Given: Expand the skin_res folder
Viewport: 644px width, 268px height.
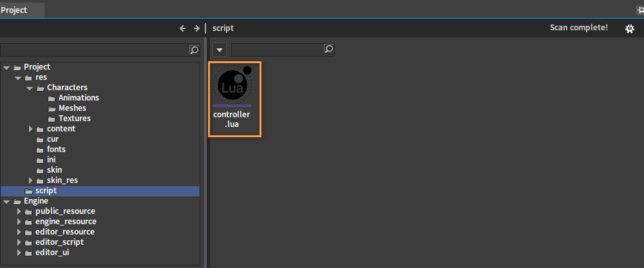Looking at the screenshot, I should 30,180.
